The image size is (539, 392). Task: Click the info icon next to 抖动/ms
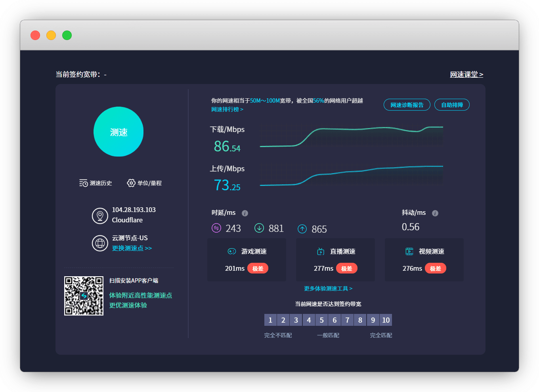(x=435, y=213)
